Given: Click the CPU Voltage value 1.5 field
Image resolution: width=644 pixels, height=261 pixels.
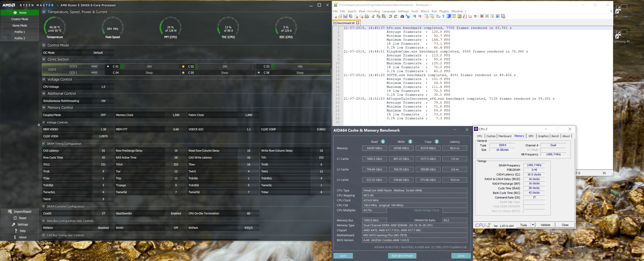Looking at the screenshot, I should [x=103, y=87].
